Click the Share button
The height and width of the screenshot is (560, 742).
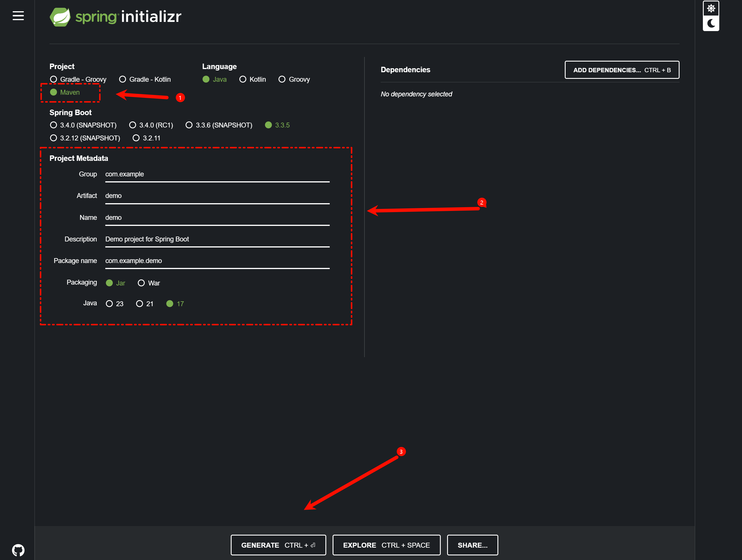[x=472, y=545]
